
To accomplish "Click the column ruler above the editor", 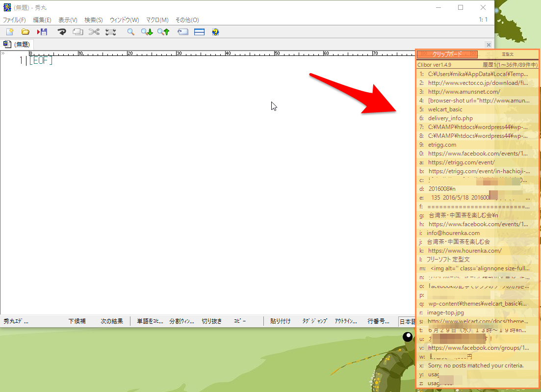I will click(x=222, y=53).
